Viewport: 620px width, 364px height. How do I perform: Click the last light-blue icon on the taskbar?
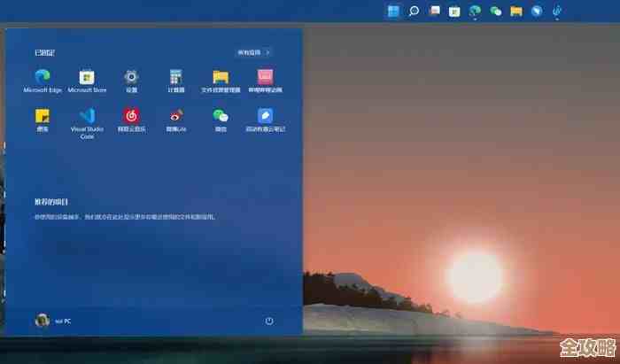557,11
